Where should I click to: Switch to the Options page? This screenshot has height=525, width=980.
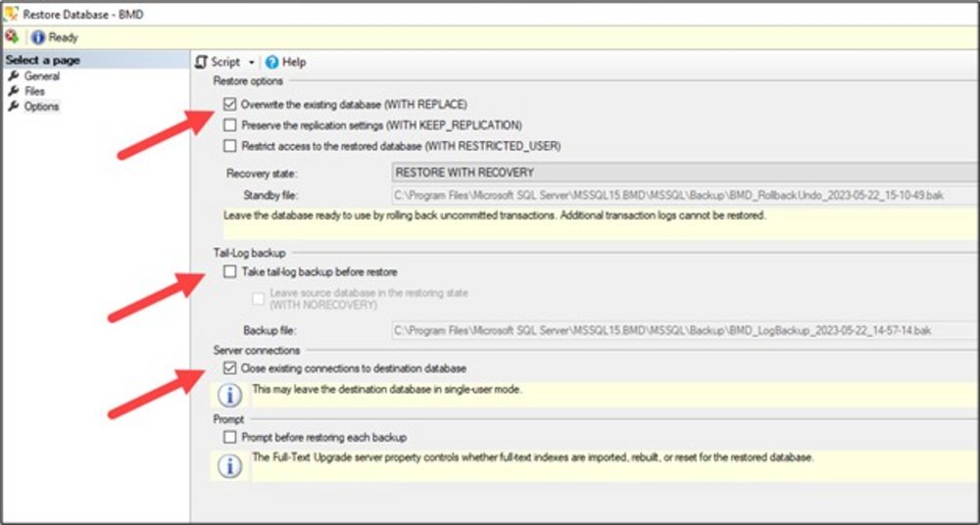pyautogui.click(x=41, y=106)
